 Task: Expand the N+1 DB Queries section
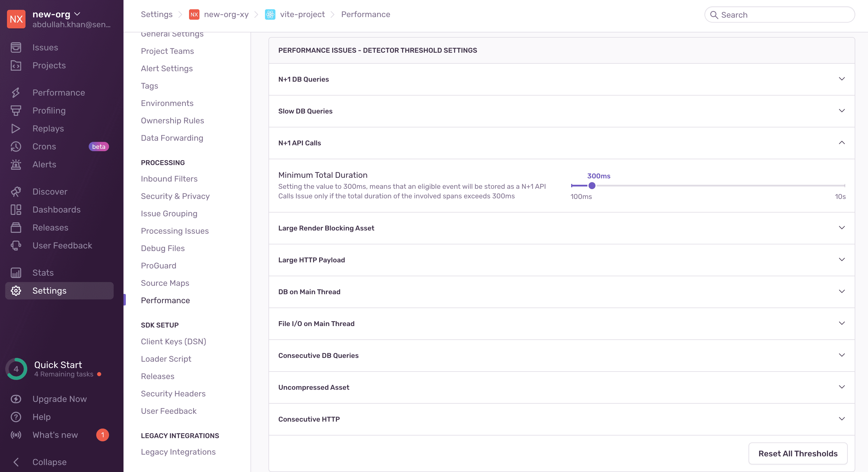pos(561,79)
